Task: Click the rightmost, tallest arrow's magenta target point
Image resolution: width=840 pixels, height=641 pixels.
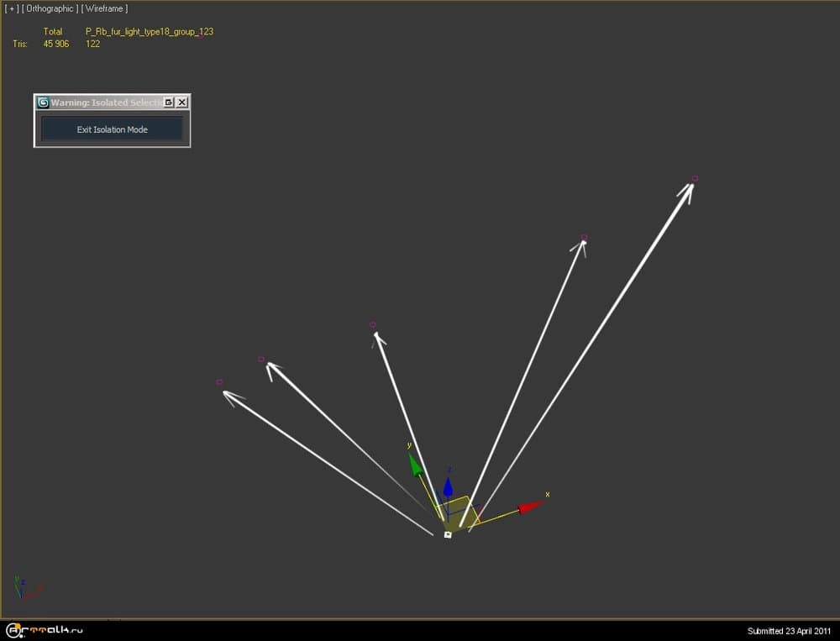Action: (695, 178)
